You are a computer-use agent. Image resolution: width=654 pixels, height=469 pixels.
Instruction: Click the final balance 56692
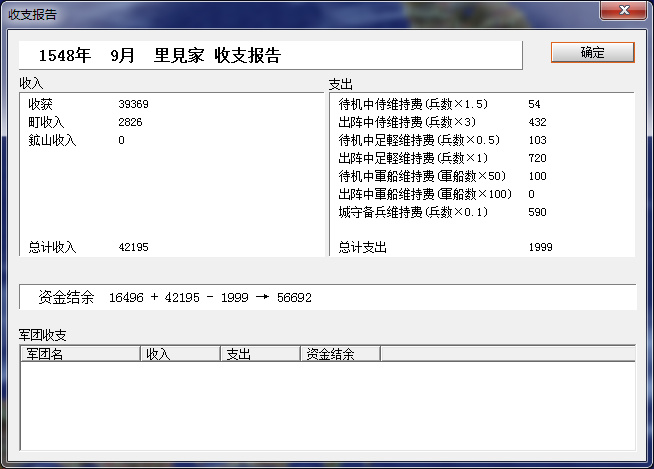pos(294,298)
